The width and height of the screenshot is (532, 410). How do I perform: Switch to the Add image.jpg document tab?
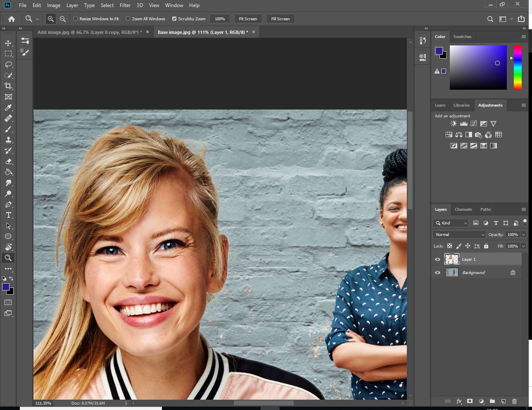pyautogui.click(x=90, y=32)
